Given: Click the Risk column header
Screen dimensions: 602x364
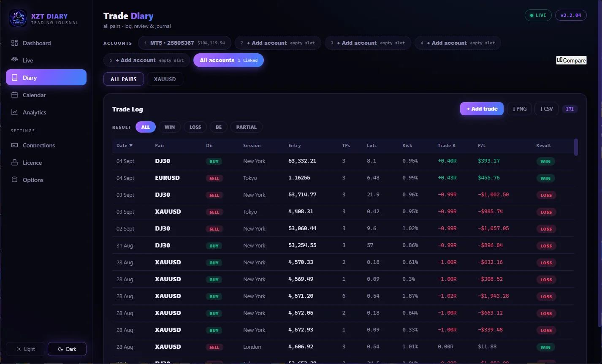Looking at the screenshot, I should (407, 146).
